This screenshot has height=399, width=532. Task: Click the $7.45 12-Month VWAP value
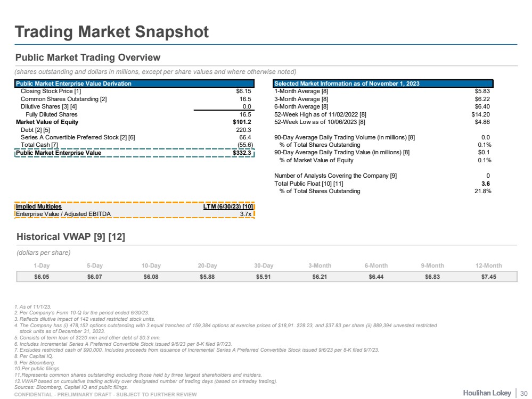coord(488,277)
